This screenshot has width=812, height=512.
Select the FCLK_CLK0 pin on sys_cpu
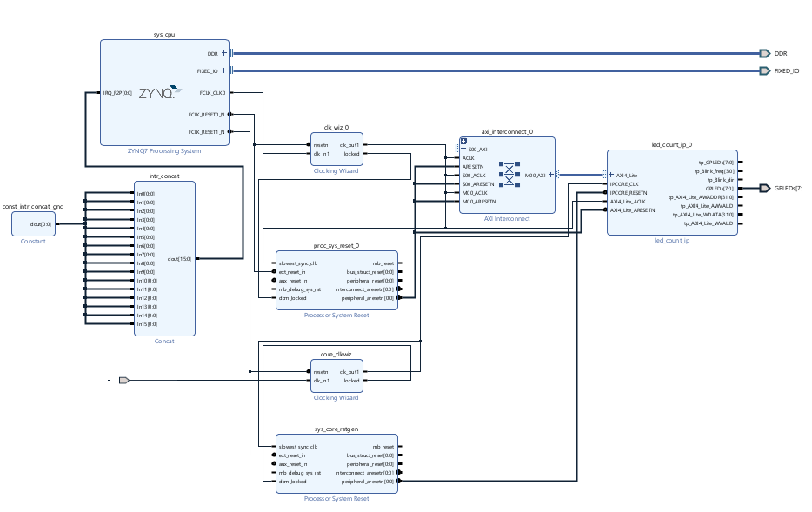pos(212,93)
